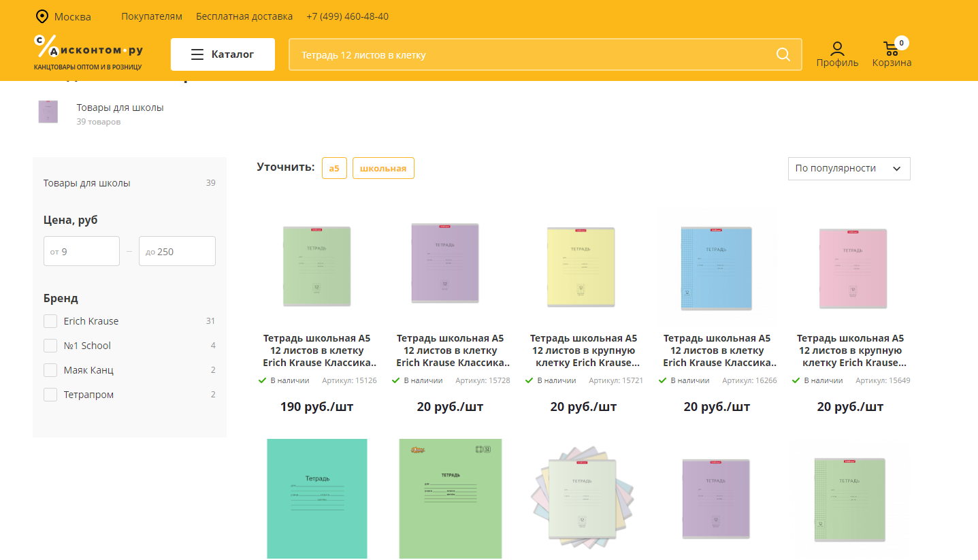Click the phone number +7 (499) 460-48-40
This screenshot has width=978, height=560.
[x=347, y=16]
